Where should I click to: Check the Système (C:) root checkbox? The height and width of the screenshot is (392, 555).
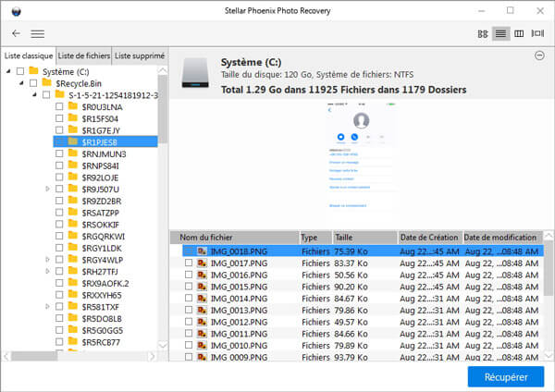click(x=20, y=71)
